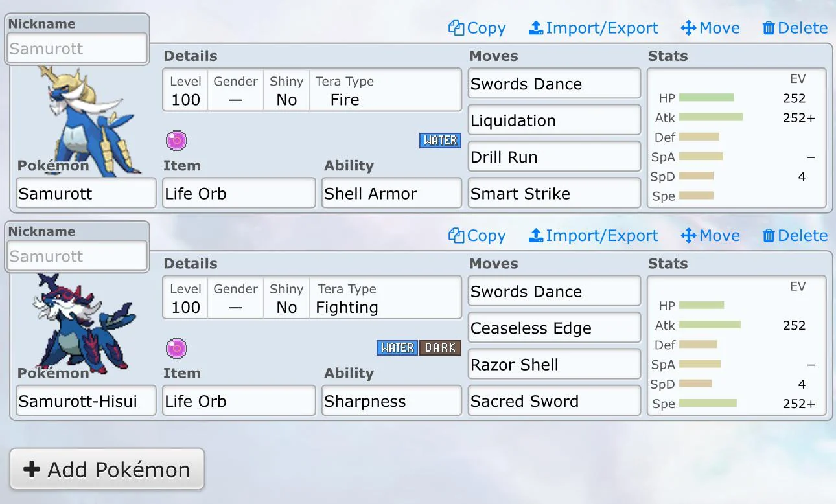Toggle Shiny setting on first Samurott
Viewport: 836px width, 504px height.
tap(286, 91)
